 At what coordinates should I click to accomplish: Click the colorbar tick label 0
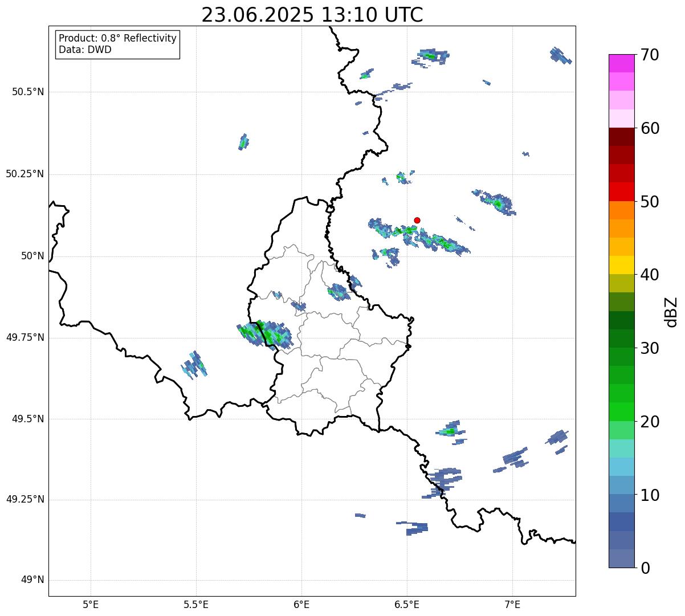pos(645,568)
